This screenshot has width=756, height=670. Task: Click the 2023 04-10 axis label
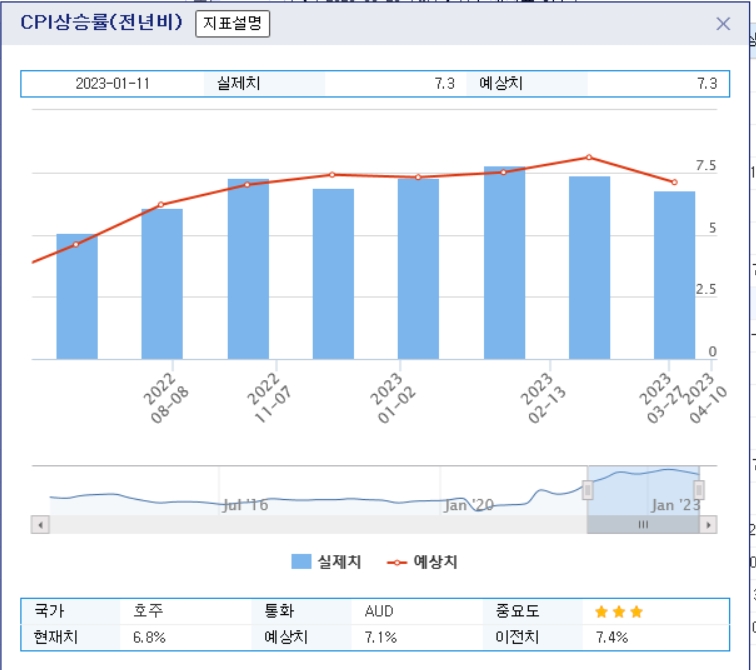[704, 398]
